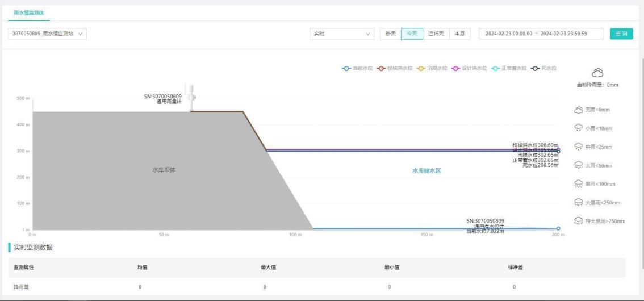Toggle the 死水位 legend series
The image size is (644, 301).
pos(543,68)
